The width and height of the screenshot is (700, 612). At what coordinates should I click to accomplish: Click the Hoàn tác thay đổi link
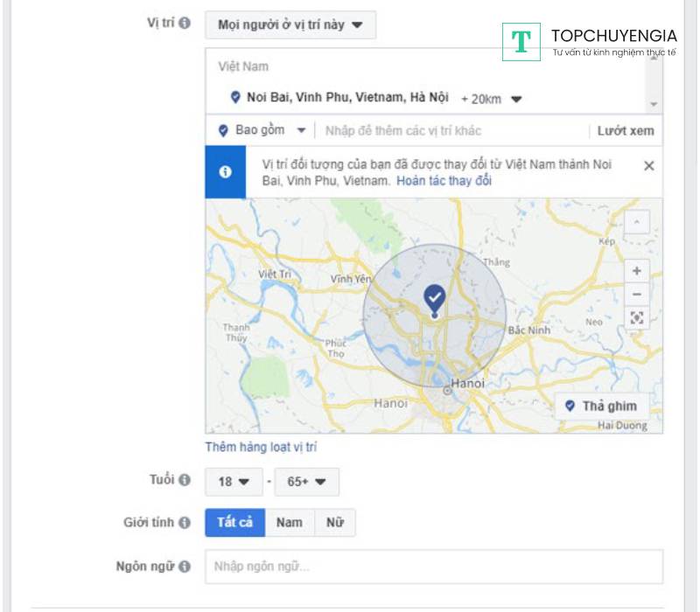[444, 181]
